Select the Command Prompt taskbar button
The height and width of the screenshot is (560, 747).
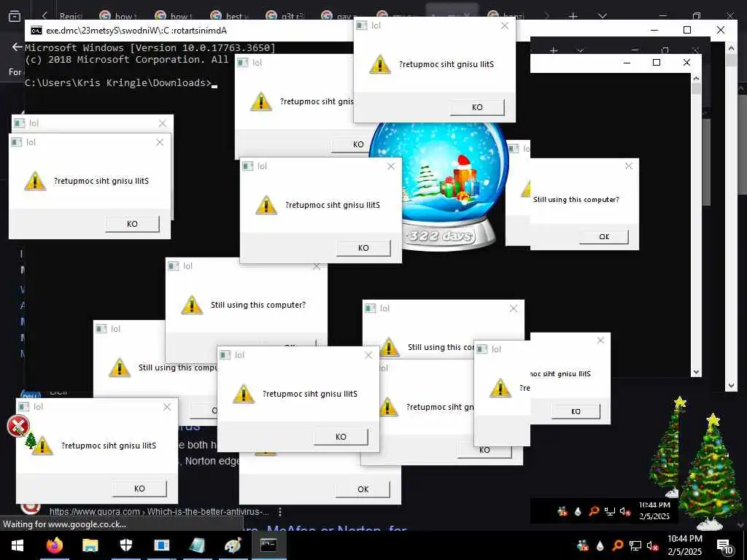coord(268,545)
